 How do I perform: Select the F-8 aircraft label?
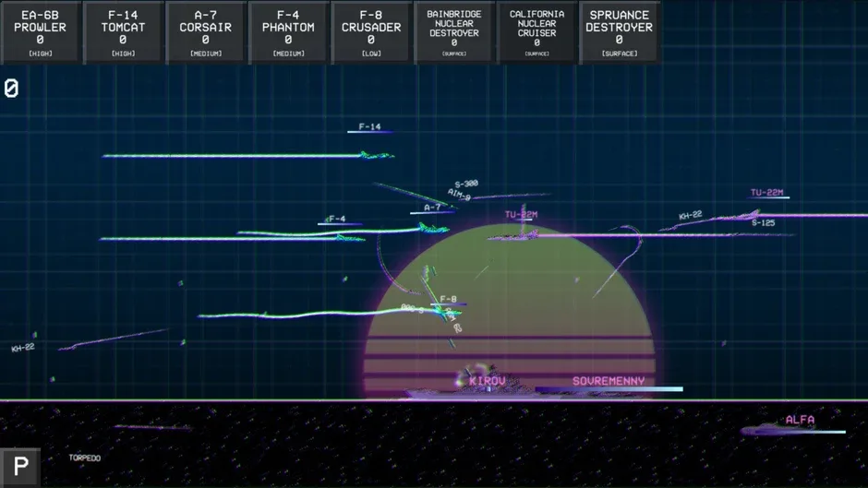[x=448, y=299]
